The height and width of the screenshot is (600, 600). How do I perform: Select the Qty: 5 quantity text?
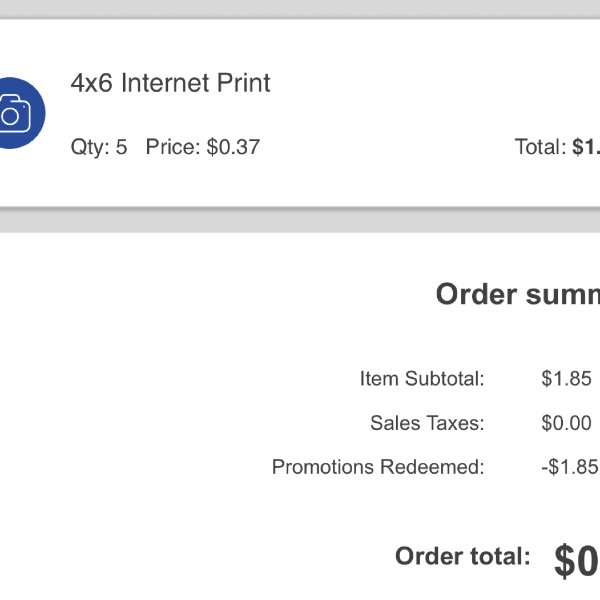click(x=99, y=147)
